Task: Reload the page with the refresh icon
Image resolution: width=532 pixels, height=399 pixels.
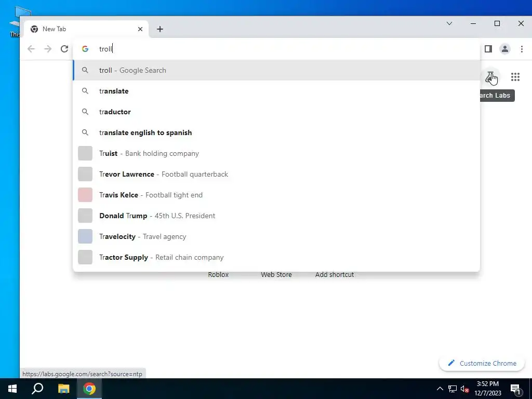Action: click(64, 49)
